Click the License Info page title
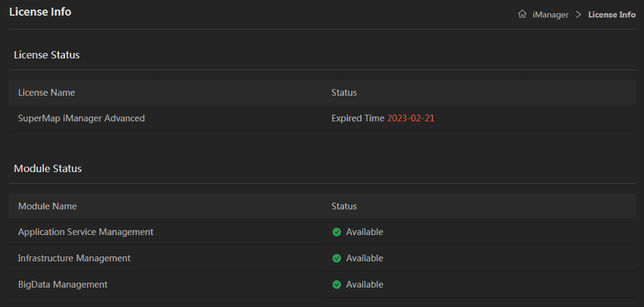644x307 pixels. coord(40,12)
